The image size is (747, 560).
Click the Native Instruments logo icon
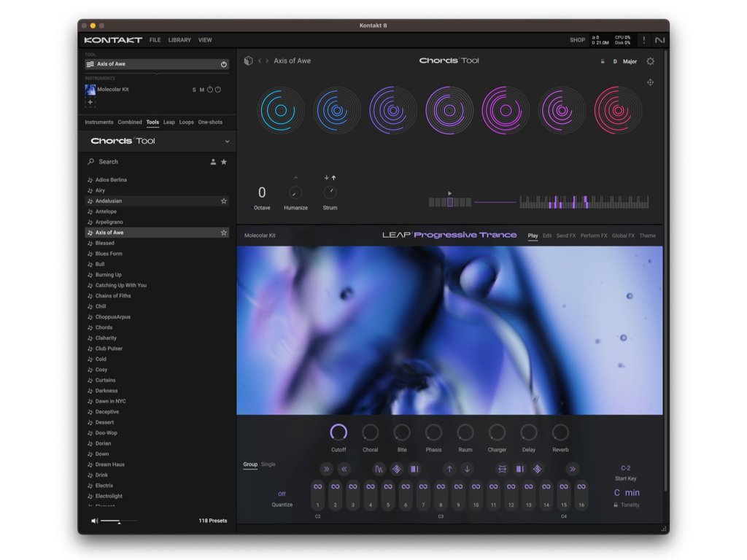click(659, 40)
